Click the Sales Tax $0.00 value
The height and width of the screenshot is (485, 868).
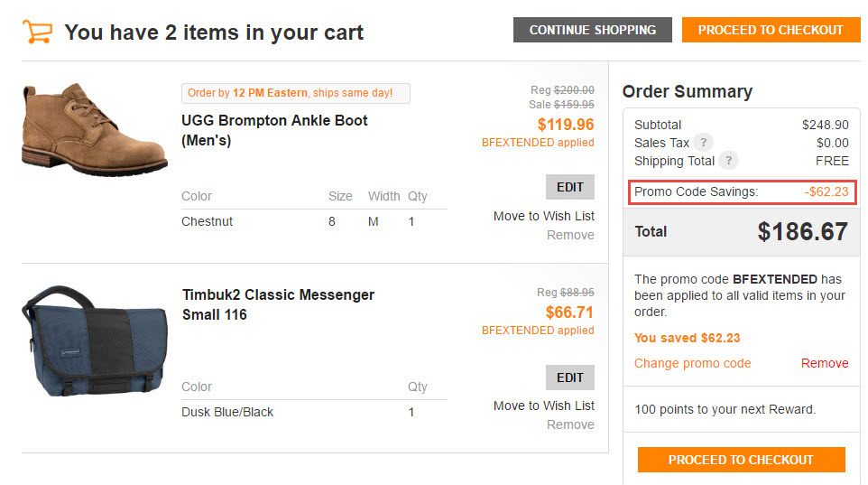click(832, 143)
